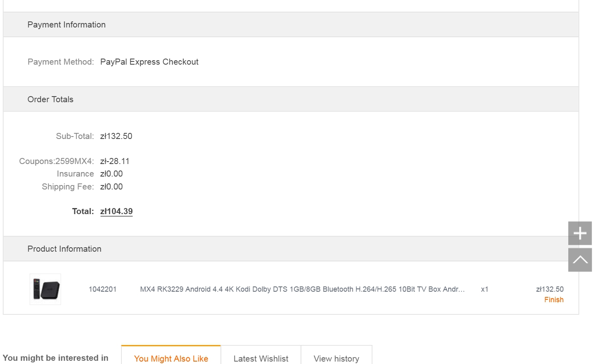Click the Product Information section header
The height and width of the screenshot is (364, 597).
(64, 249)
